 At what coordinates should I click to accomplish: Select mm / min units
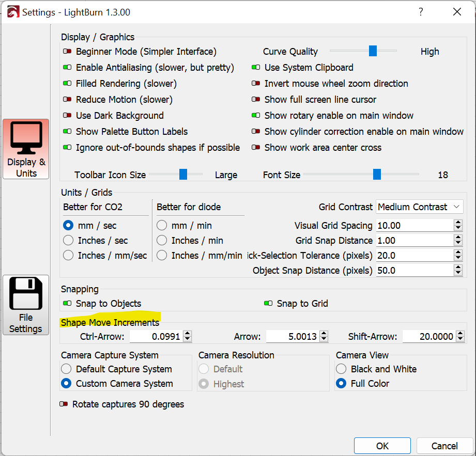[162, 226]
